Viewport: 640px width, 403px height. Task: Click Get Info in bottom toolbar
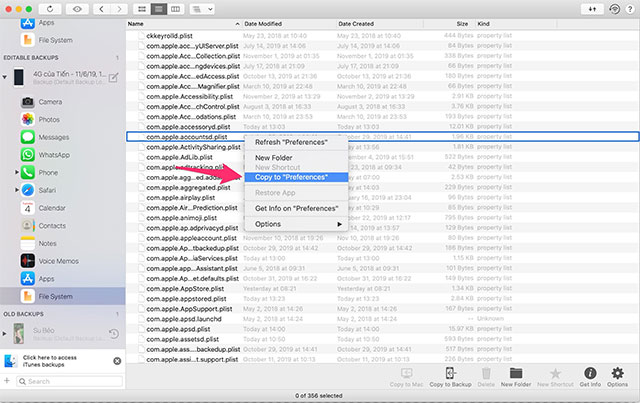(590, 376)
